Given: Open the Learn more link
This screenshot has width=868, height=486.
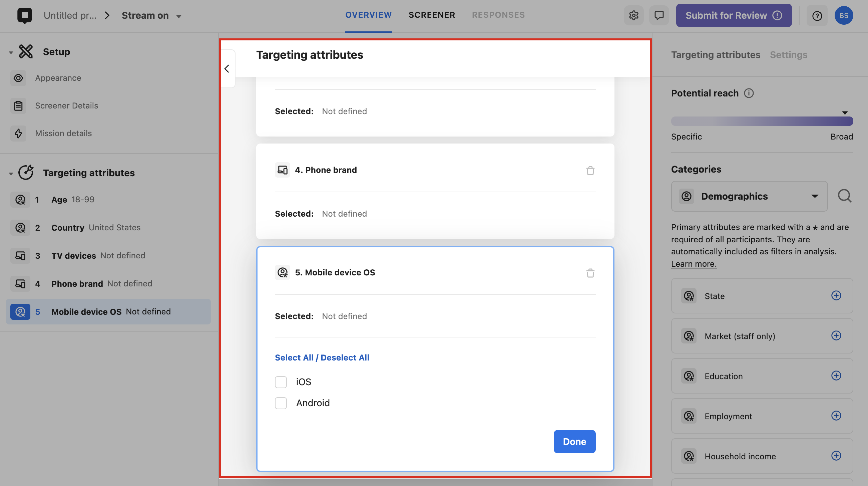Looking at the screenshot, I should pos(694,264).
